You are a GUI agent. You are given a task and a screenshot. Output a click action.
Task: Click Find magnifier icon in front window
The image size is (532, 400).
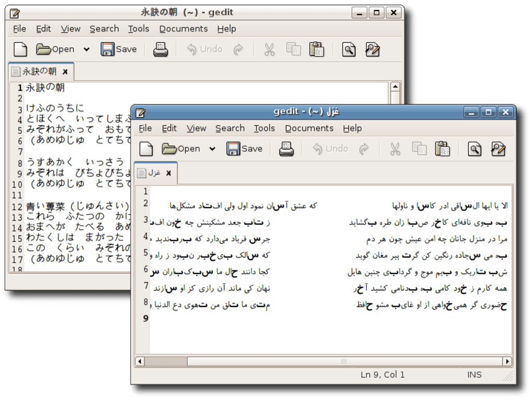tap(475, 149)
